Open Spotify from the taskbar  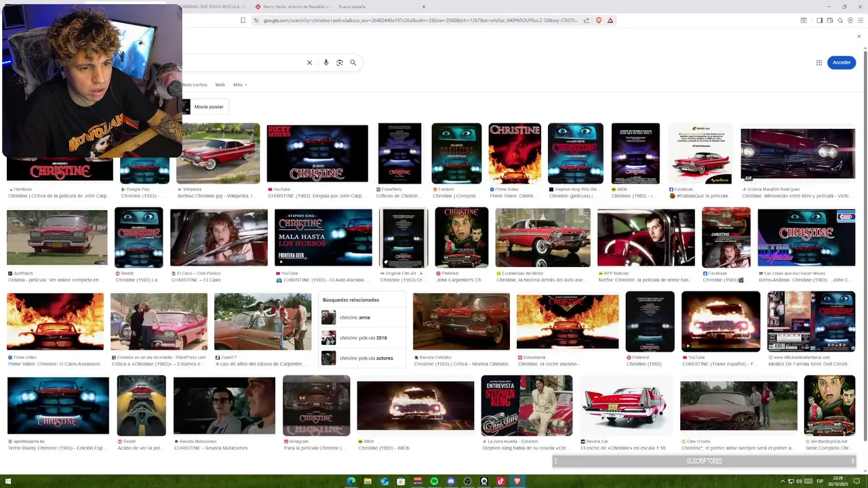tap(434, 481)
